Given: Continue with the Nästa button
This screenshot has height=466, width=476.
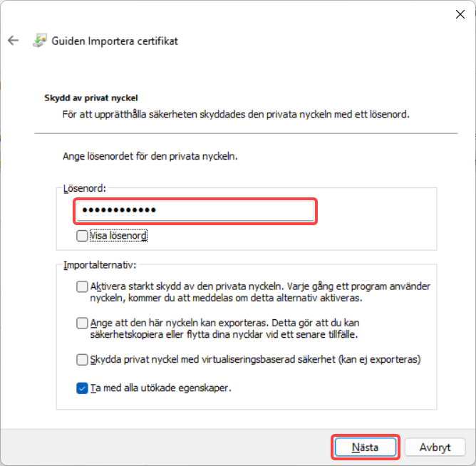Looking at the screenshot, I should 366,447.
